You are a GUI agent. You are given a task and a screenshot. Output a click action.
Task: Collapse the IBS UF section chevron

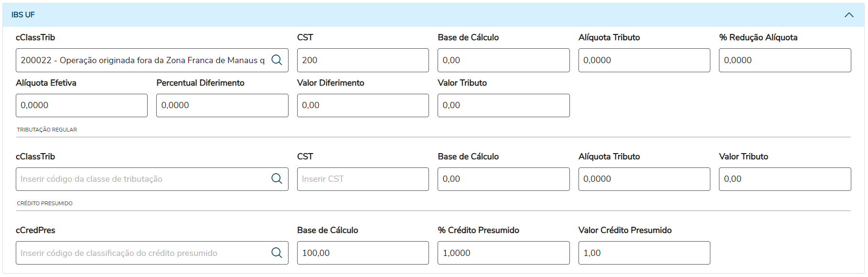coord(848,15)
